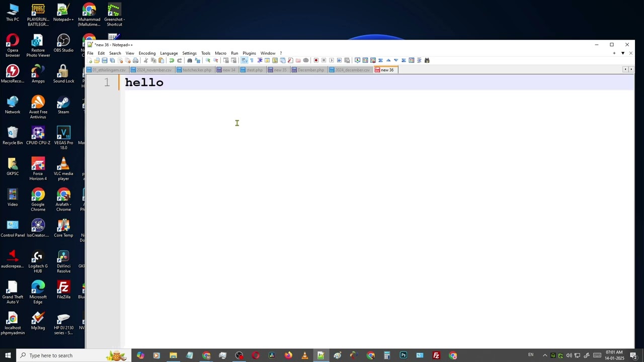Screen dimensions: 644x362
Task: Toggle the Folder as Workspace panel icon
Action: (x=298, y=60)
